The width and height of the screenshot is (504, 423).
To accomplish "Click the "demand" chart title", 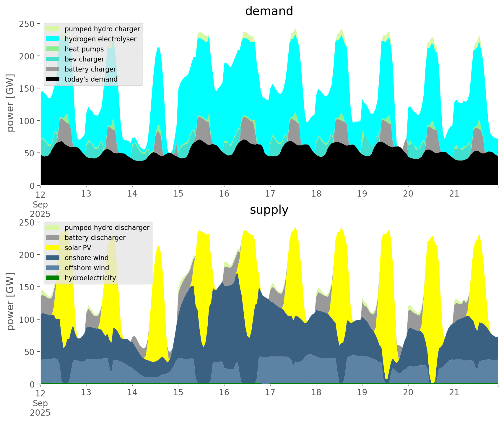I will (x=269, y=11).
